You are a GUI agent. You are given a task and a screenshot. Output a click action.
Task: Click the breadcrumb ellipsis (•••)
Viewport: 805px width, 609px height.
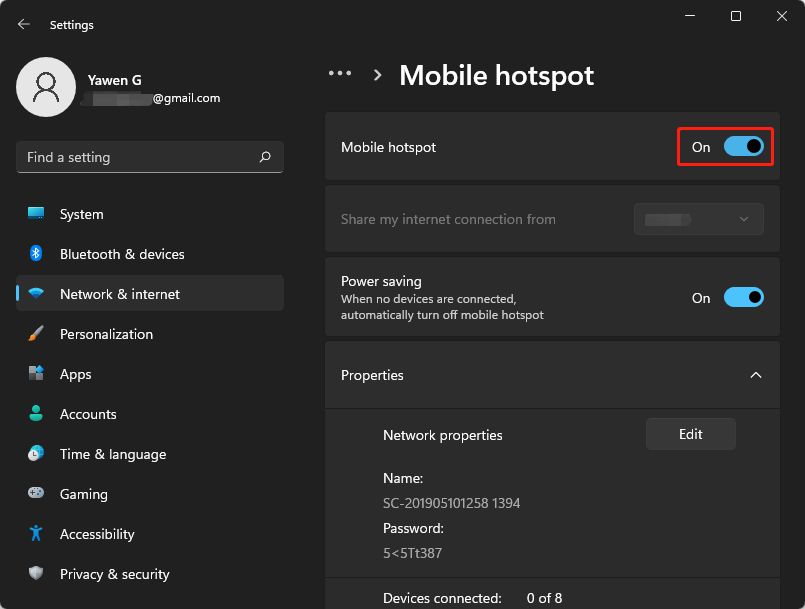tap(340, 72)
